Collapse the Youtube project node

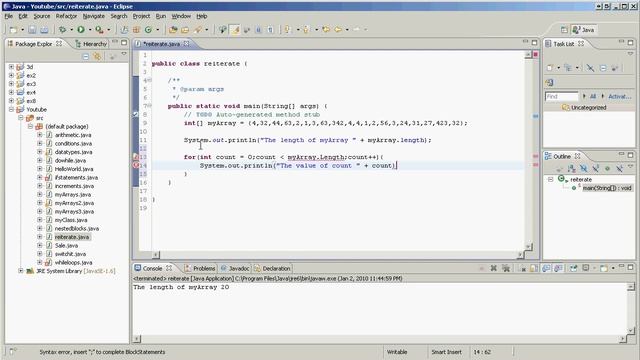pos(11,109)
